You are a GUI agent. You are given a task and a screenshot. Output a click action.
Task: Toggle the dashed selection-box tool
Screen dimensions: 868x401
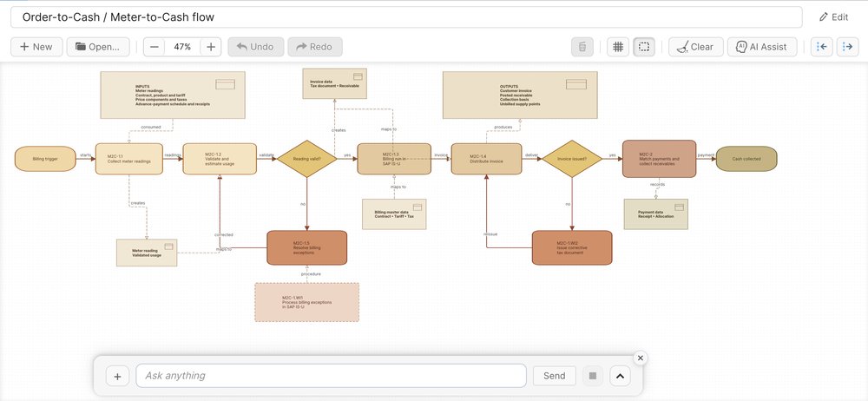pos(644,47)
